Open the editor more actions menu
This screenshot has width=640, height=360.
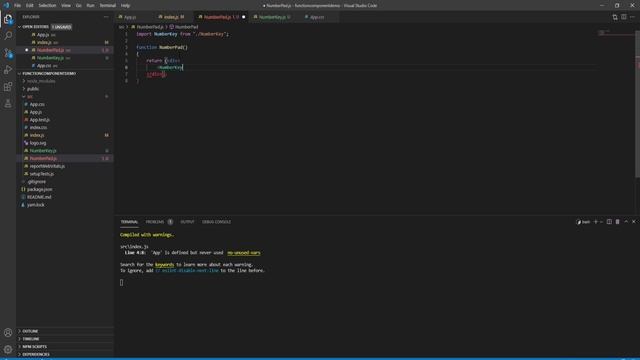632,17
